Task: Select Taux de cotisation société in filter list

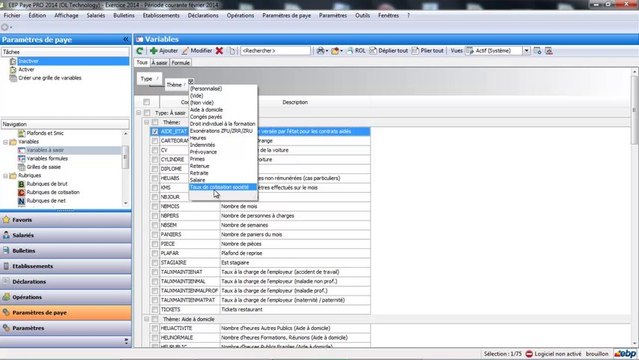Action: click(223, 187)
